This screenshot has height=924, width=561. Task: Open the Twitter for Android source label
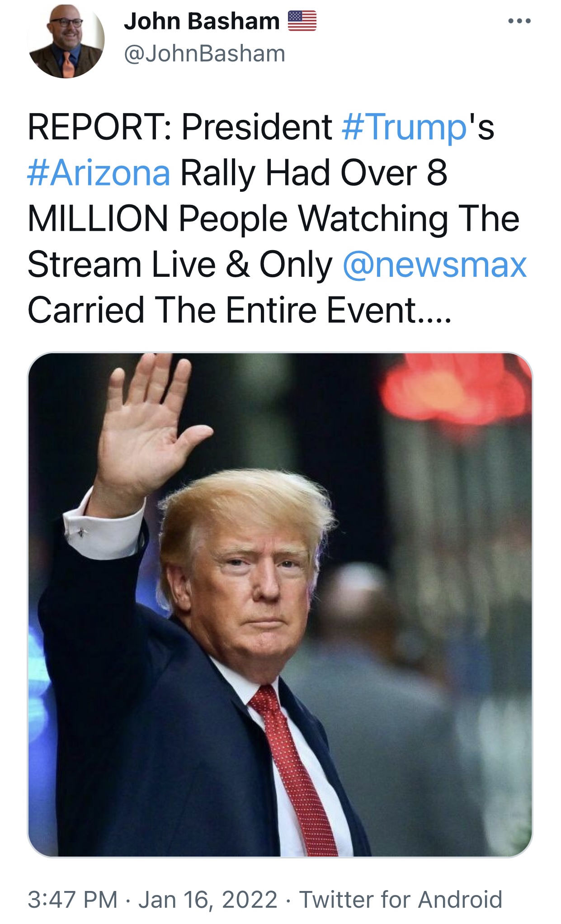point(401,899)
